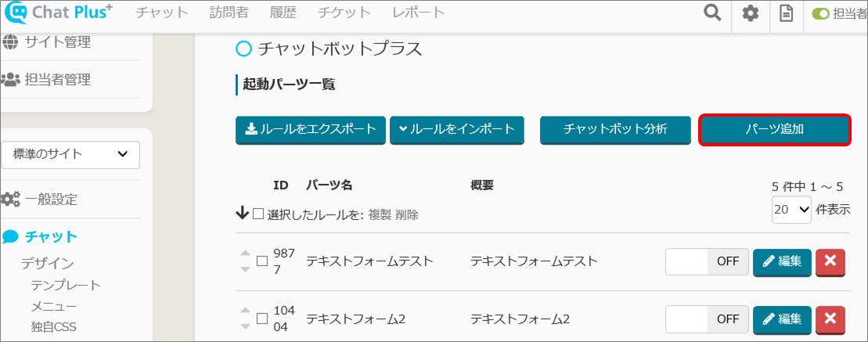Click パーツ追加 button
The height and width of the screenshot is (342, 868).
tap(774, 129)
